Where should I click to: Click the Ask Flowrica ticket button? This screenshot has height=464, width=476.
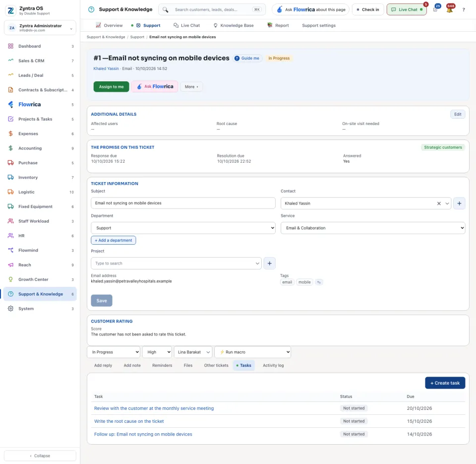[155, 87]
